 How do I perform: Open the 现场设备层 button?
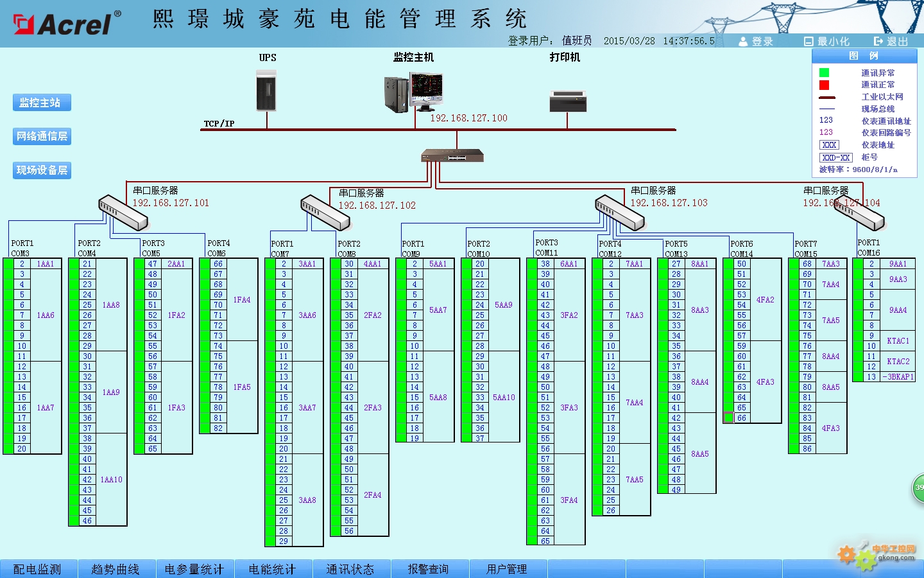click(42, 170)
